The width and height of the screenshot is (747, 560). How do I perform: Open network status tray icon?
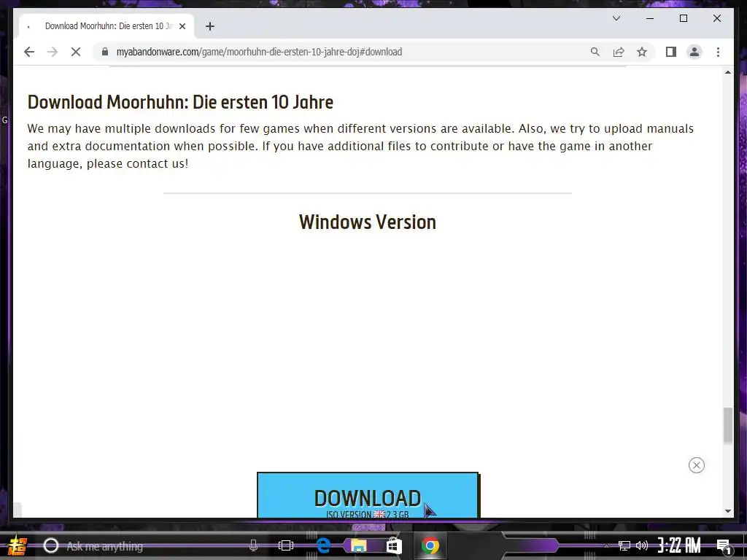(x=624, y=545)
